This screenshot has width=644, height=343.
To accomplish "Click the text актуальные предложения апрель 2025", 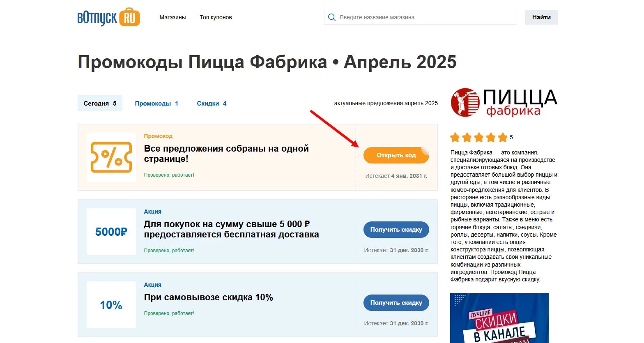I will [x=386, y=104].
